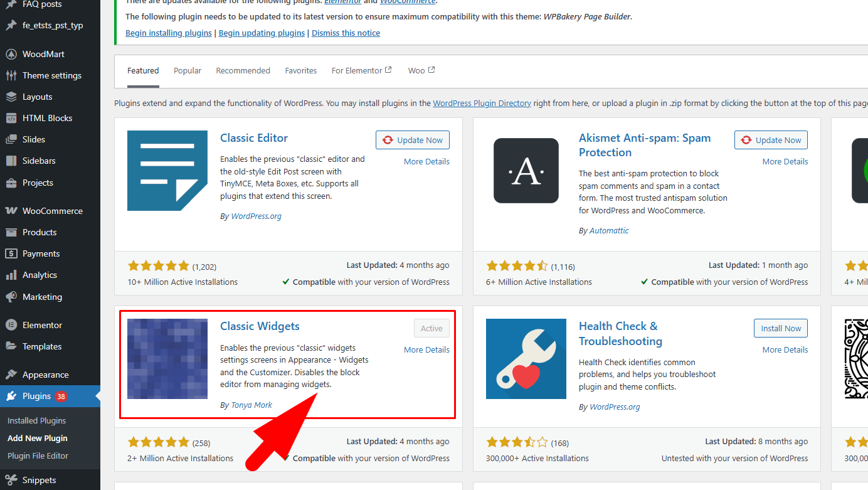
Task: Dismiss this notice link
Action: (x=346, y=33)
